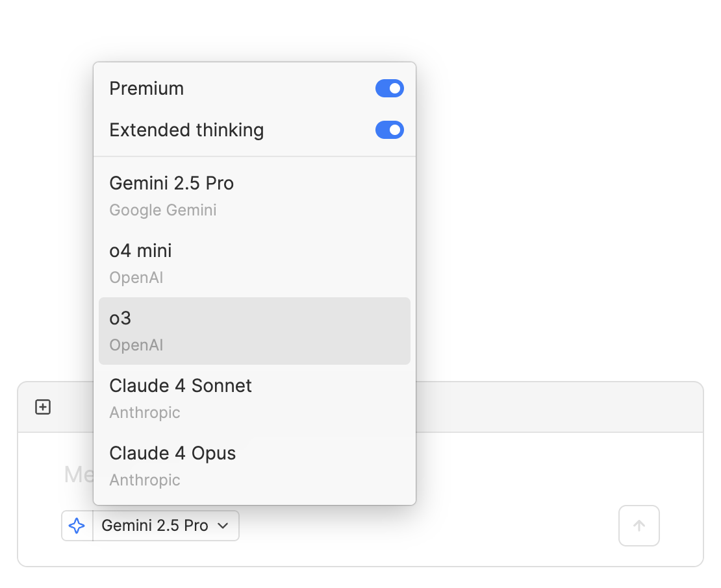Choose the o4 mini model
The image size is (721, 588).
[x=254, y=263]
